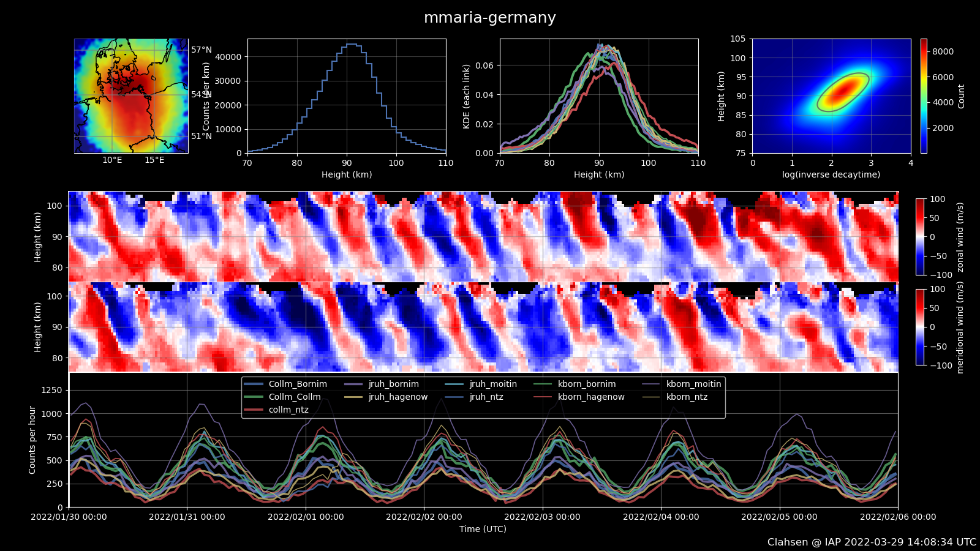Click the "2022/02/02 00:00" time tick label

click(424, 517)
